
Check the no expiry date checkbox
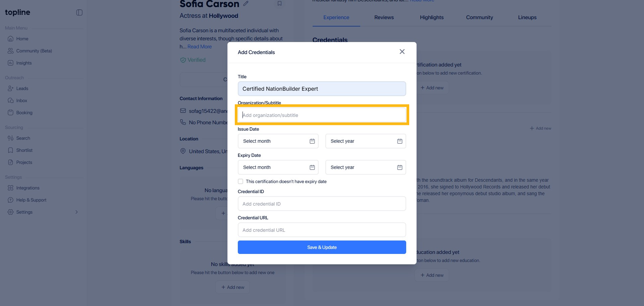click(x=240, y=181)
